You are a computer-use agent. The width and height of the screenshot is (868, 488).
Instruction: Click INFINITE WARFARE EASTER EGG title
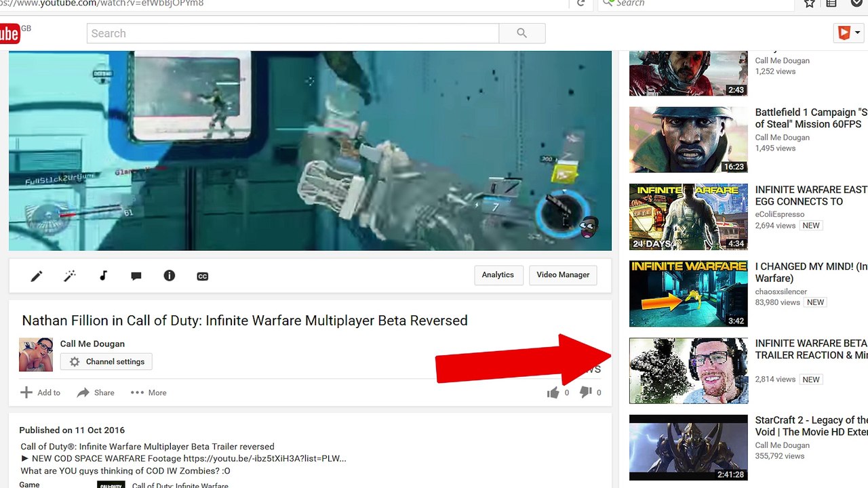(x=811, y=195)
